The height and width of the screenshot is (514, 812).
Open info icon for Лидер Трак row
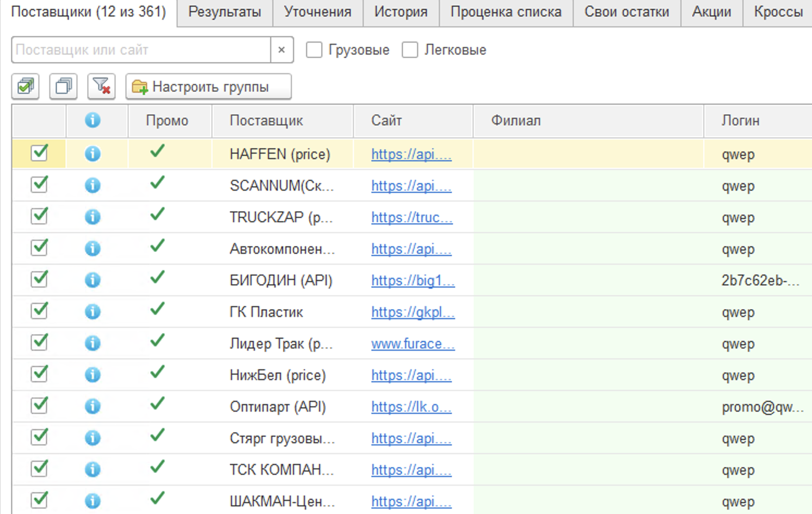(93, 344)
